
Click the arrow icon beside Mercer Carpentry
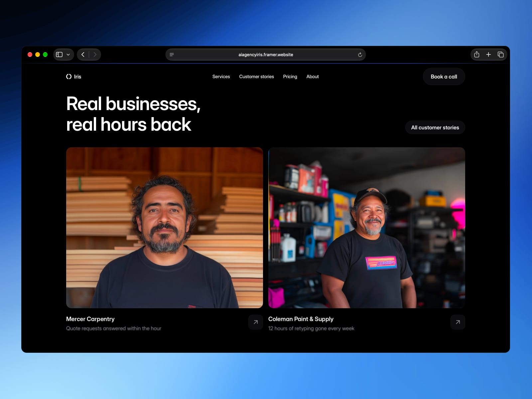pyautogui.click(x=256, y=322)
